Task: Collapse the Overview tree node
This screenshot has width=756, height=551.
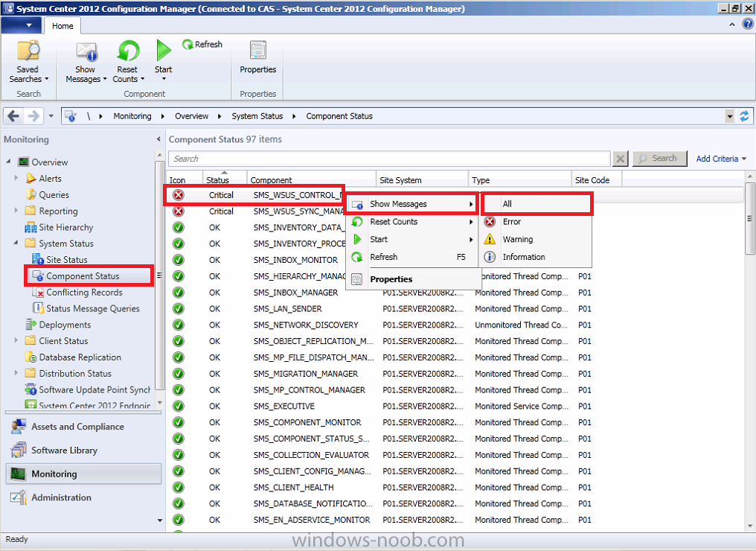Action: click(8, 161)
